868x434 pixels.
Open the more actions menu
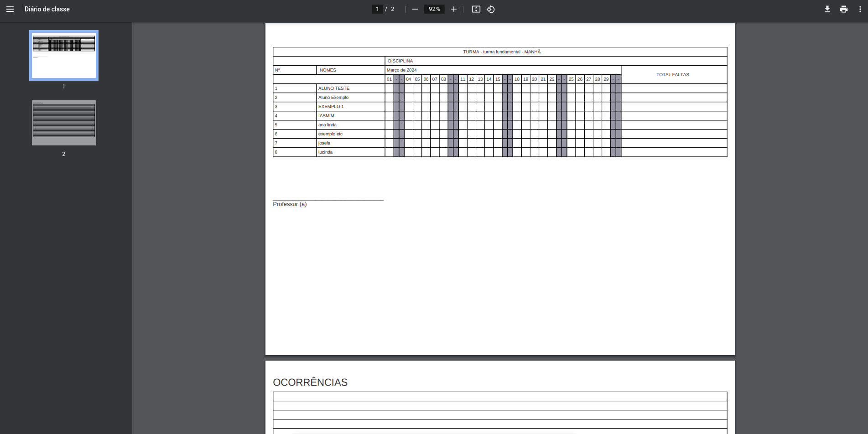click(860, 9)
